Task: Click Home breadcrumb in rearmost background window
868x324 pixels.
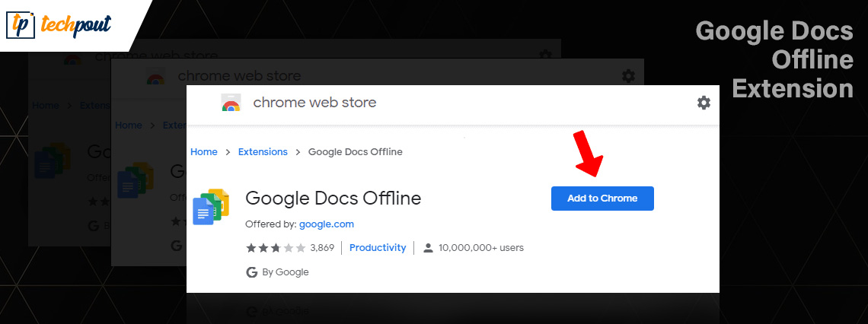Action: pos(46,105)
